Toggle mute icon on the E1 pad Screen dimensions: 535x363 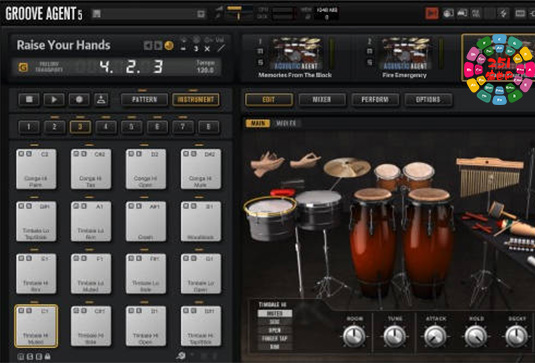[x=21, y=258]
